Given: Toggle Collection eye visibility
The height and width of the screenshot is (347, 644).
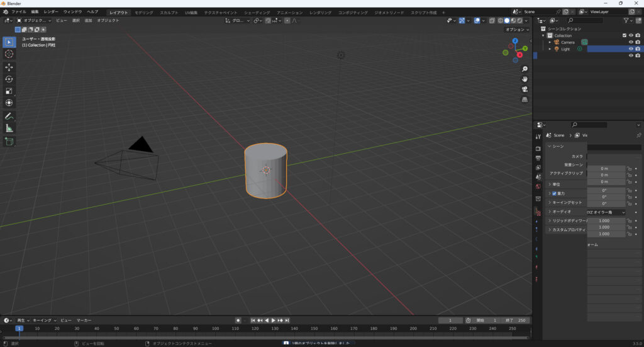Looking at the screenshot, I should pyautogui.click(x=631, y=35).
